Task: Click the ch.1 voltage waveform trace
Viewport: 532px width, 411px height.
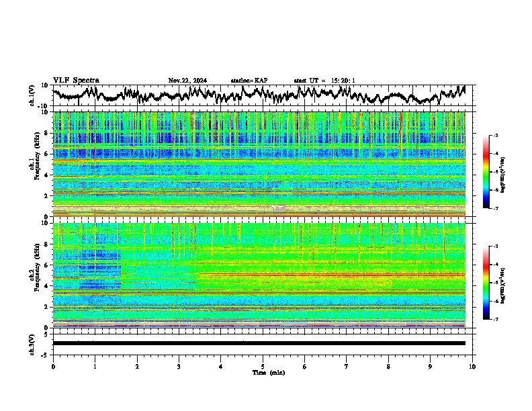Action: (x=259, y=95)
